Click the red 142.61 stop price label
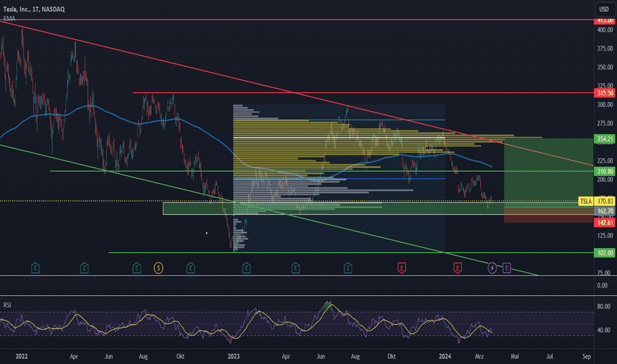The width and height of the screenshot is (617, 364). [605, 223]
